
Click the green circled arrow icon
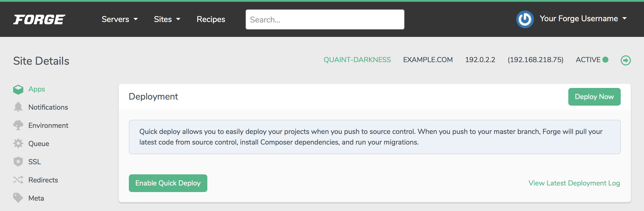click(626, 60)
